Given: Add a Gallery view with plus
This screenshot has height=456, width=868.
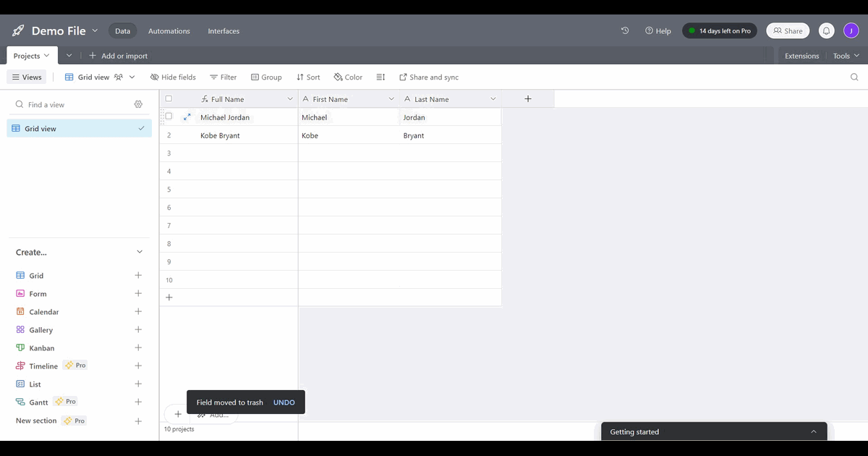Looking at the screenshot, I should tap(138, 329).
